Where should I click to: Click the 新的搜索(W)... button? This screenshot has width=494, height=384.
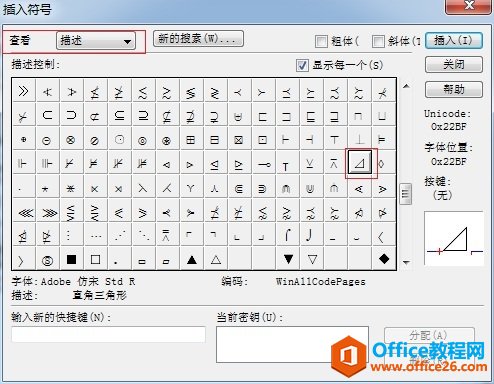[198, 39]
